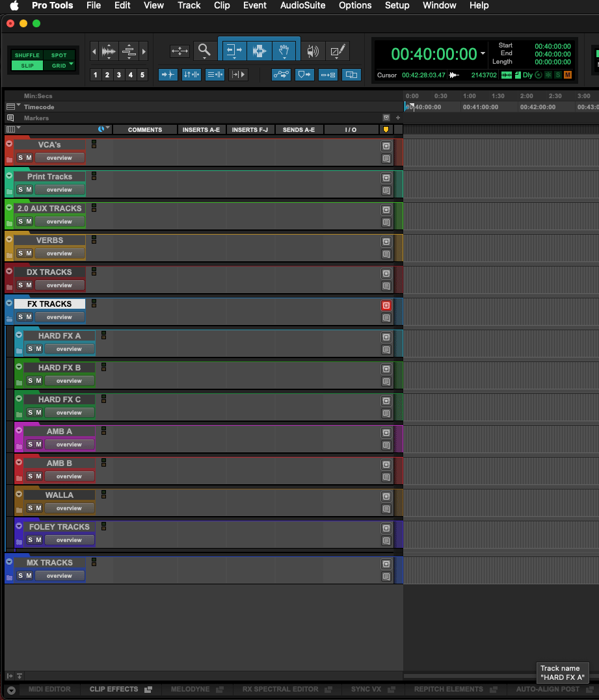The width and height of the screenshot is (599, 700).
Task: Open the Apple menu
Action: (x=14, y=5)
